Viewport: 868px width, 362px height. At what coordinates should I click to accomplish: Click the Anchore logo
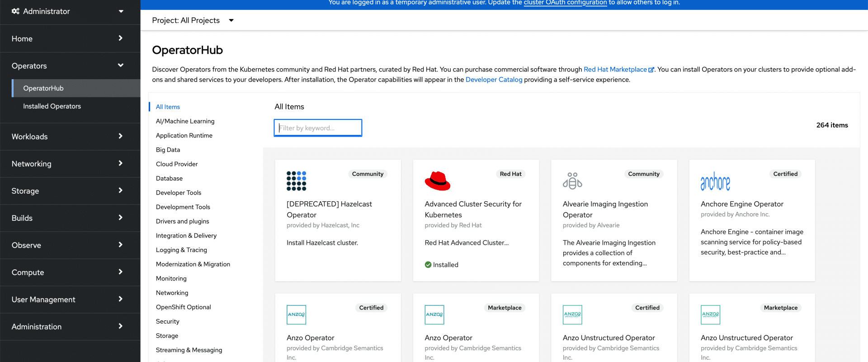pyautogui.click(x=715, y=181)
